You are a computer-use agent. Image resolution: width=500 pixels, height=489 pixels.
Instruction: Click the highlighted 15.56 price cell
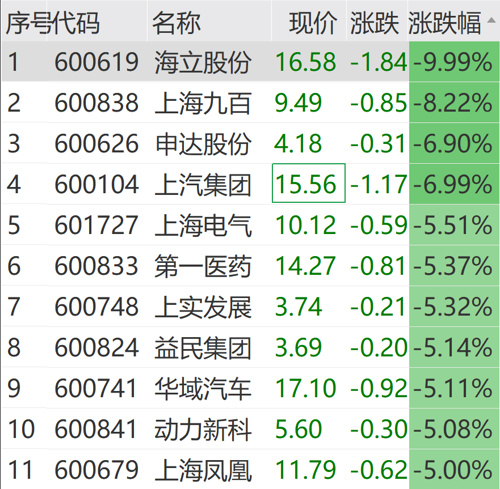click(x=309, y=183)
